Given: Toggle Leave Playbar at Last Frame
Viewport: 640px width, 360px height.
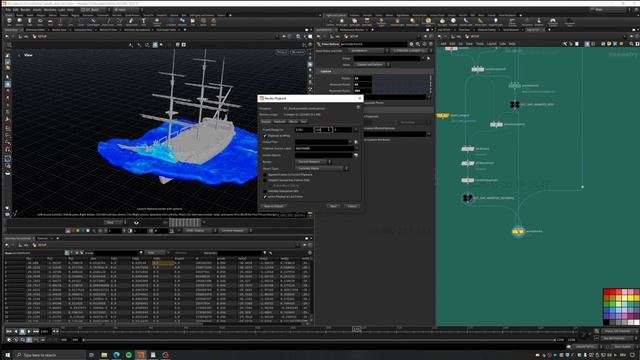Looking at the screenshot, I should (265, 197).
